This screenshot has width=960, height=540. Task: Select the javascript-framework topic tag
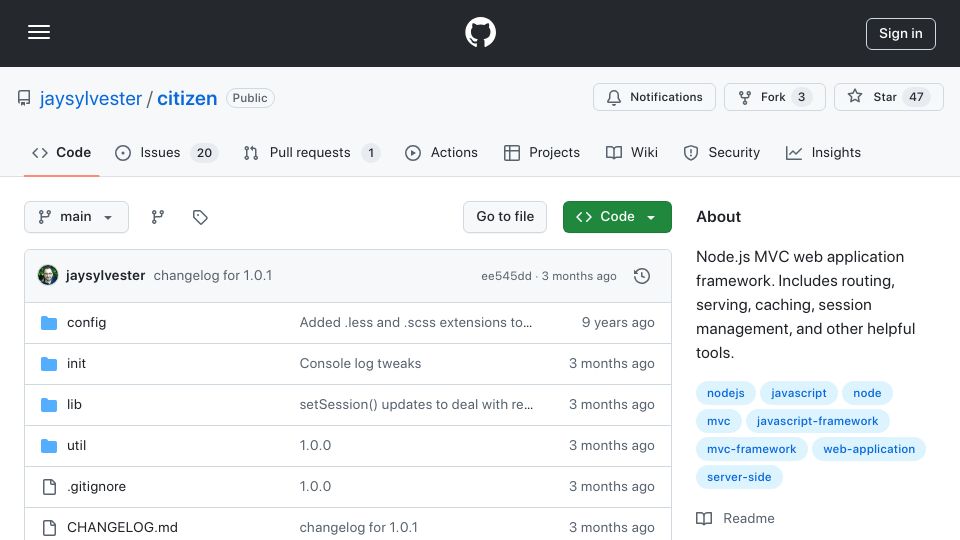tap(817, 421)
